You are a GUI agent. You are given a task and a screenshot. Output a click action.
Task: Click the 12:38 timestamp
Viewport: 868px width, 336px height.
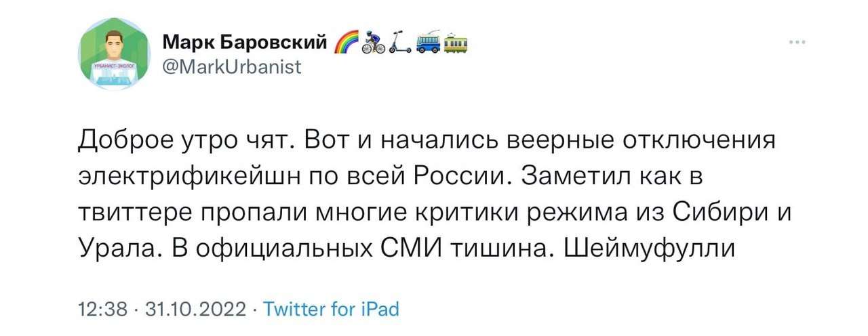103,310
